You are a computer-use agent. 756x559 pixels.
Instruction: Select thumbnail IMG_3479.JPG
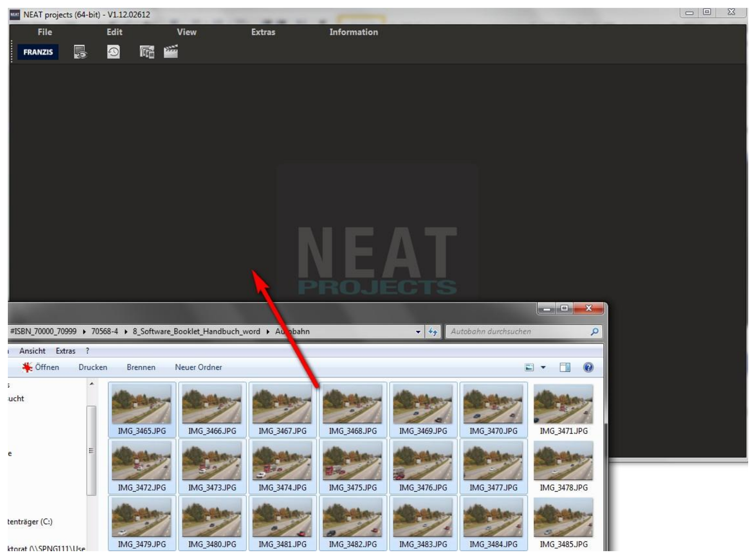pyautogui.click(x=142, y=523)
